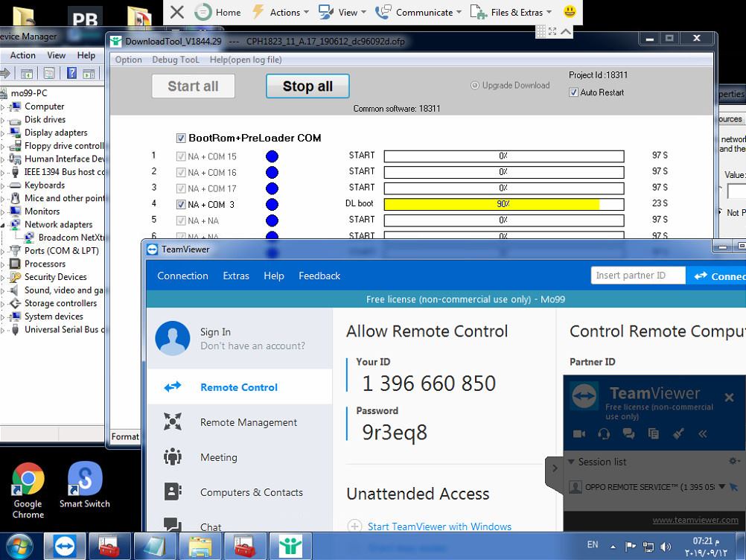Viewport: 746px width, 560px height.
Task: Toggle NA + COM 15 checkbox
Action: tap(181, 156)
